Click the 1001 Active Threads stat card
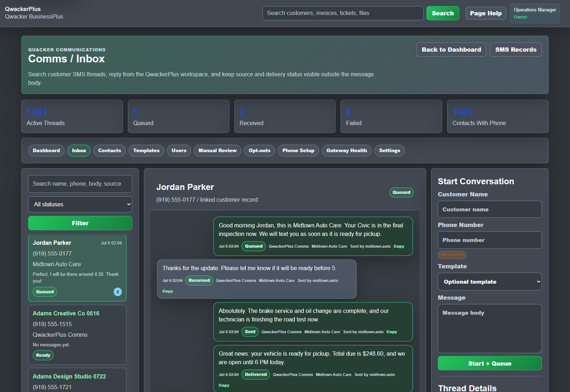Screen dimensions: 570x392 72,117
